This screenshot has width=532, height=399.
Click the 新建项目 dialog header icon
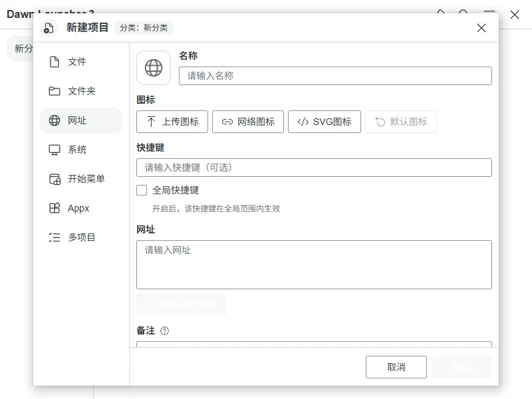point(49,28)
